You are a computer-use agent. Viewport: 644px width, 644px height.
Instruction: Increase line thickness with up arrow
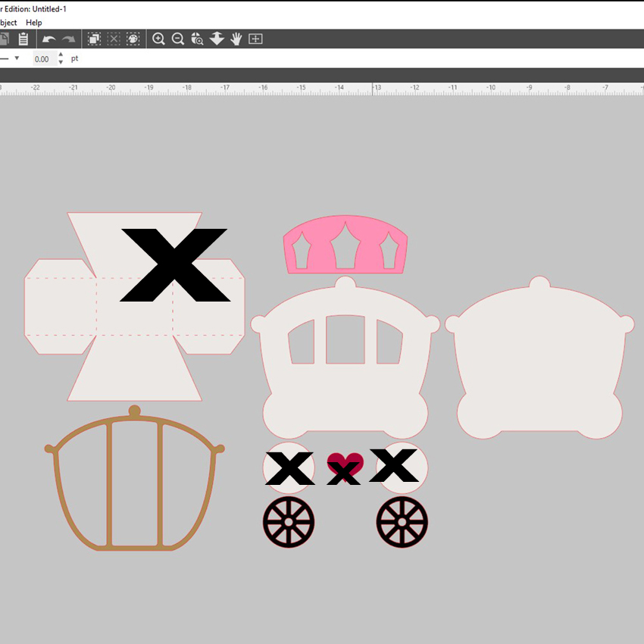point(61,55)
